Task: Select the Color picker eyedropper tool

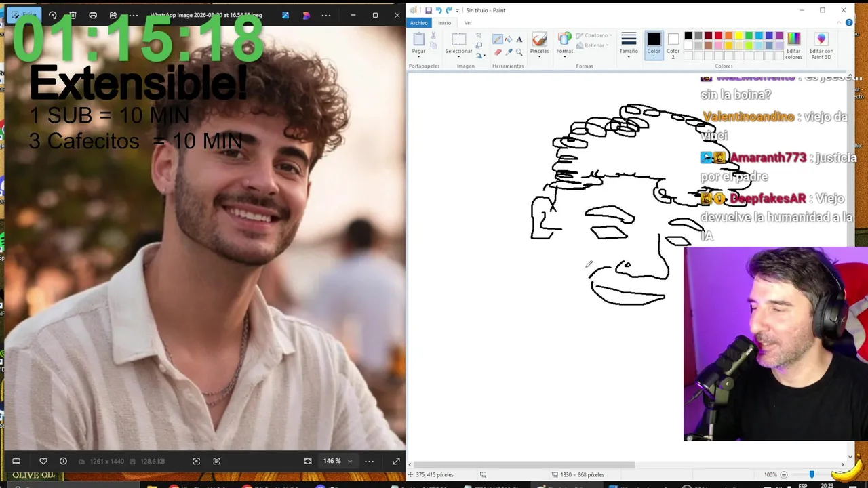Action: 509,52
